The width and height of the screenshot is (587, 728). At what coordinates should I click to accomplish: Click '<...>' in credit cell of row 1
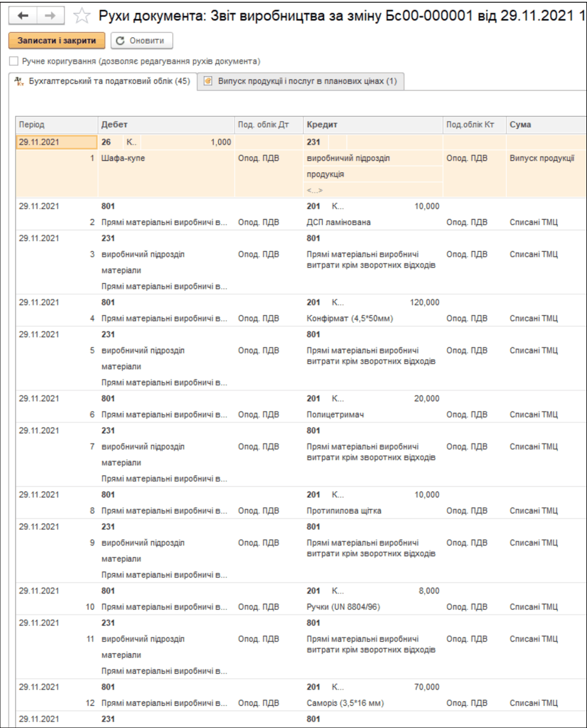tap(373, 190)
